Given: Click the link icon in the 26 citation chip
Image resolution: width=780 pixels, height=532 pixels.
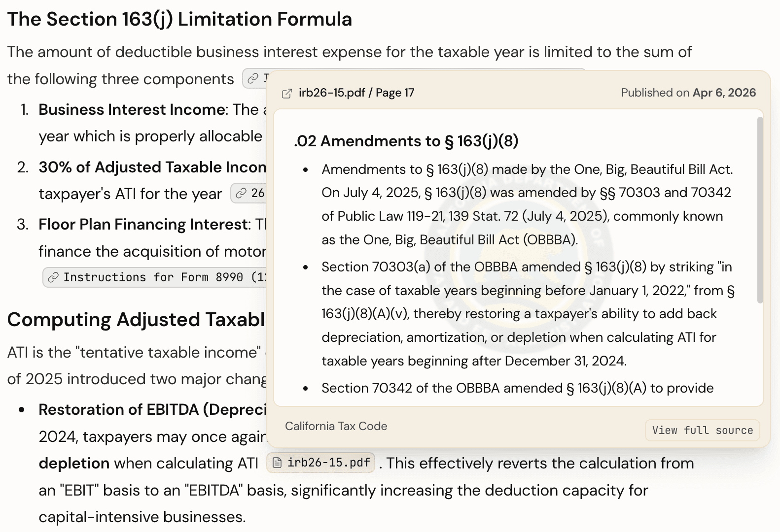Looking at the screenshot, I should (241, 194).
